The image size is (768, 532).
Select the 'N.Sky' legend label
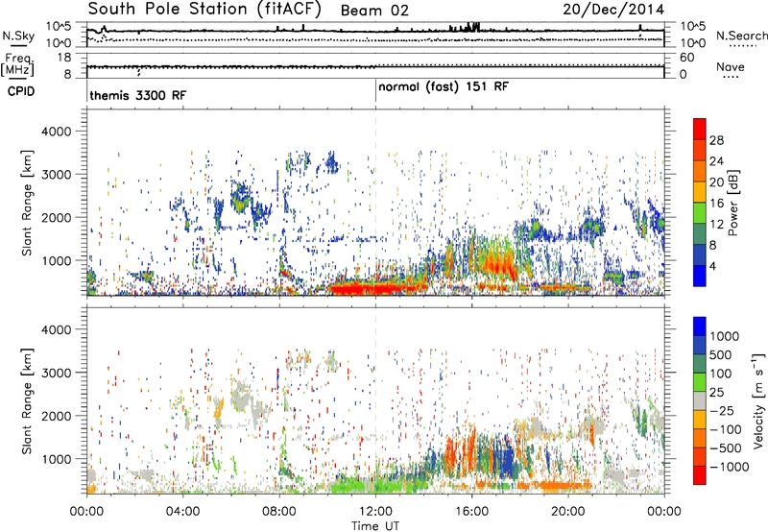(18, 36)
